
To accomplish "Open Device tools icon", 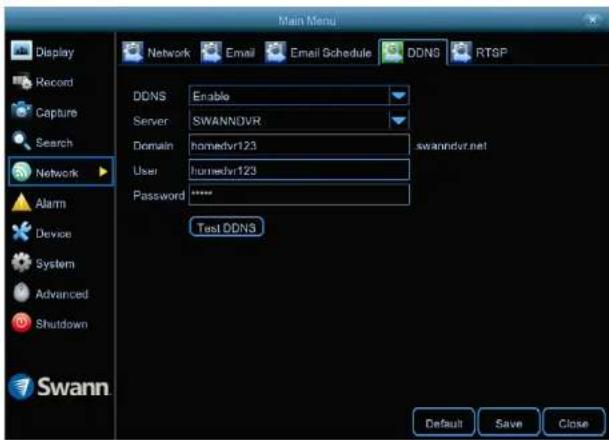I will point(21,232).
